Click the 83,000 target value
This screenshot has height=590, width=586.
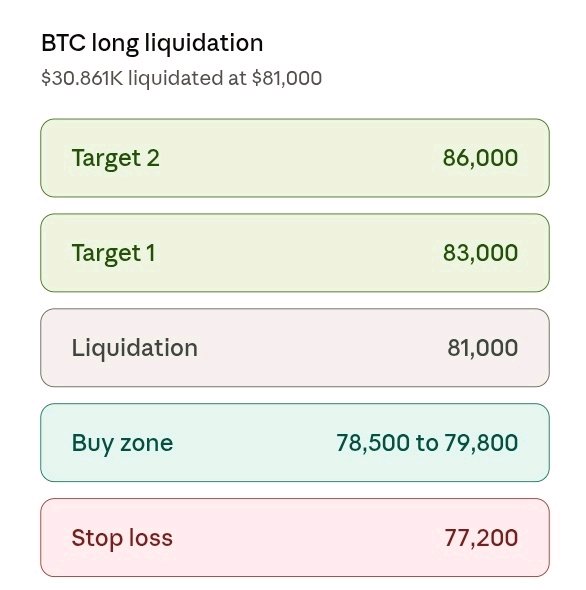(x=480, y=252)
